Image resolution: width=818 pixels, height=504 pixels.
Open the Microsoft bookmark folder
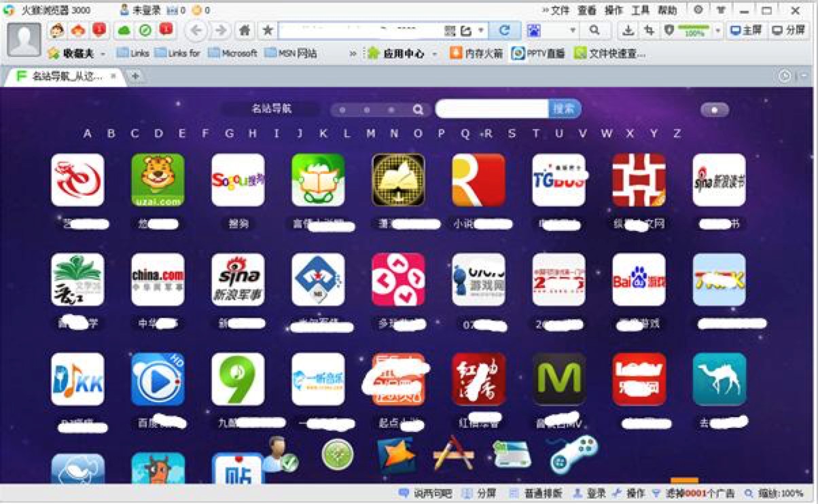point(232,53)
